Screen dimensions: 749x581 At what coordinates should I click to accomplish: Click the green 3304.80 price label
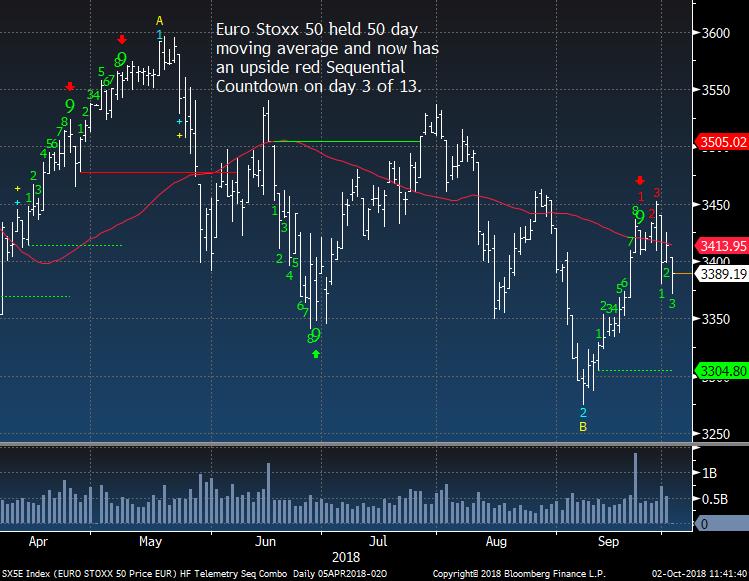[x=721, y=371]
